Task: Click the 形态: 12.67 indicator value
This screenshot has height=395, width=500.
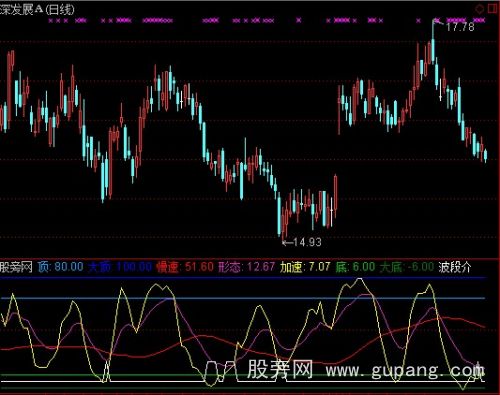Action: coord(247,267)
